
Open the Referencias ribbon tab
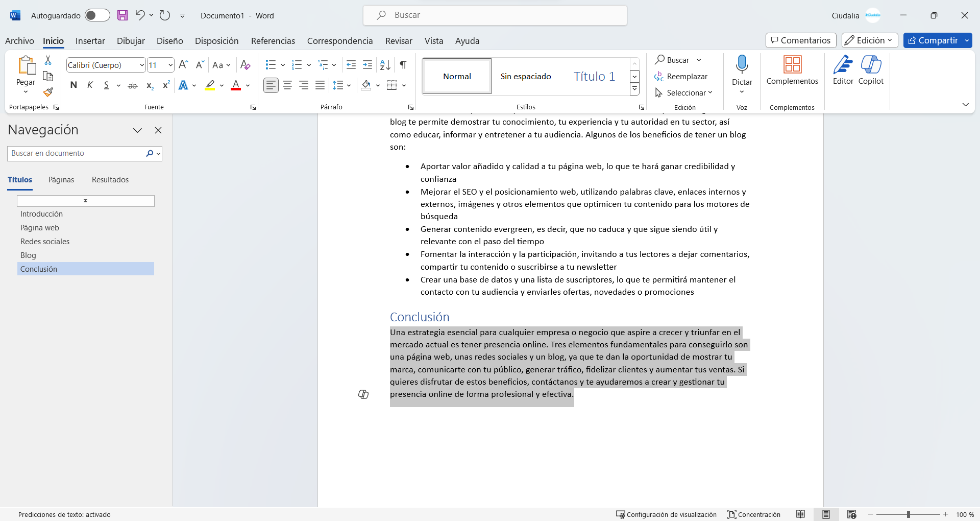[273, 41]
